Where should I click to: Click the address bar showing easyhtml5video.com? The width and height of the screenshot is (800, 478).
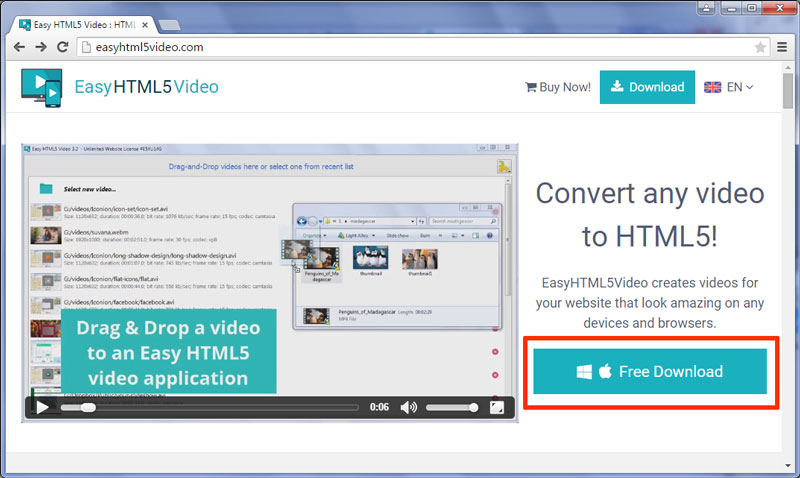point(423,47)
